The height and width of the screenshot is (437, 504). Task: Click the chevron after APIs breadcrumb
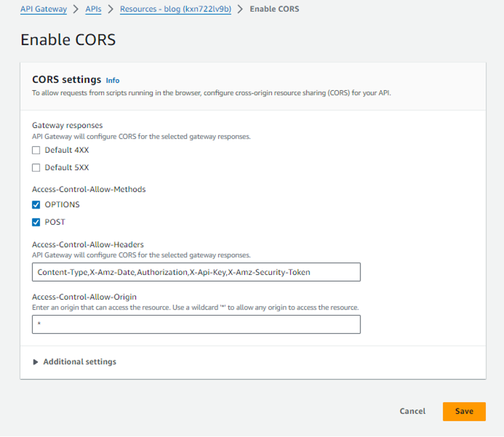point(111,9)
